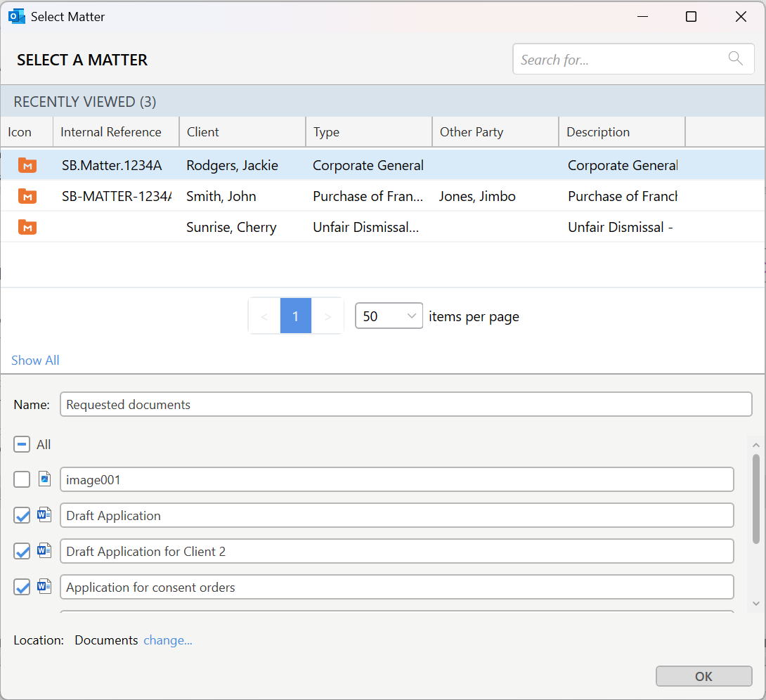Click the Name field Requested documents

pyautogui.click(x=406, y=404)
